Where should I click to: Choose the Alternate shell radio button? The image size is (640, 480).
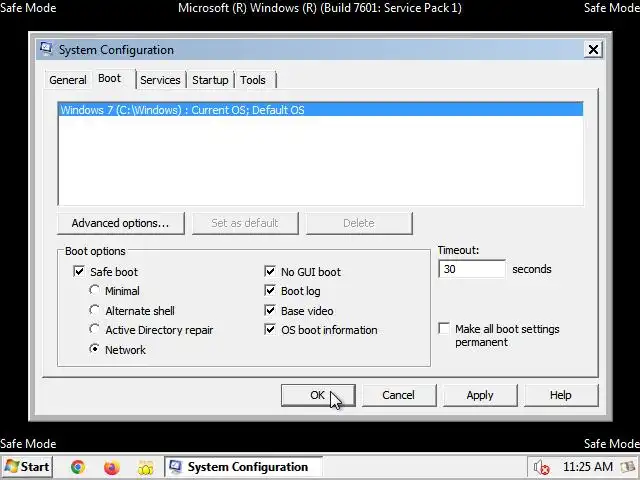pos(94,310)
